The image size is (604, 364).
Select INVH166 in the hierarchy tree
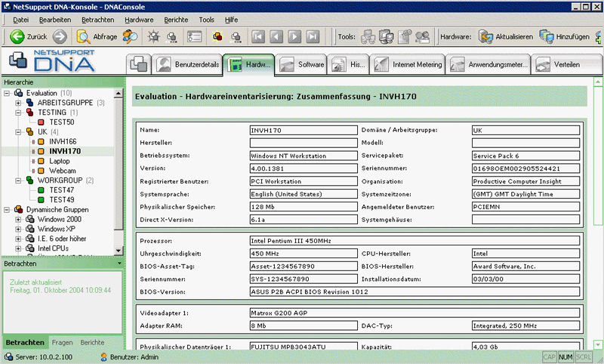point(63,141)
